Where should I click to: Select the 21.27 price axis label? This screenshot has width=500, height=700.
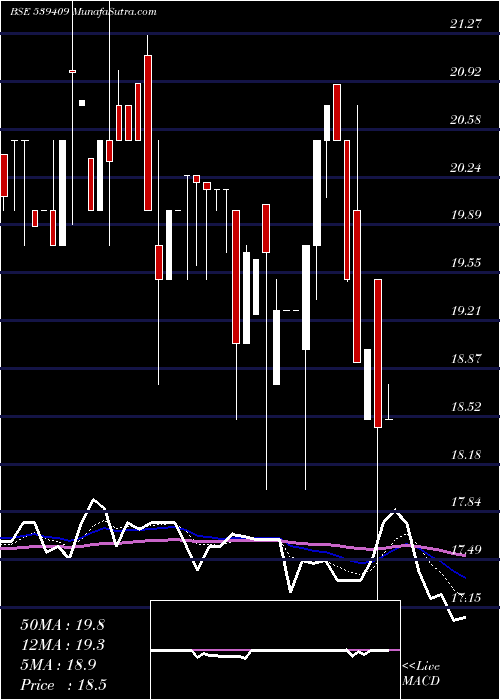(x=466, y=24)
